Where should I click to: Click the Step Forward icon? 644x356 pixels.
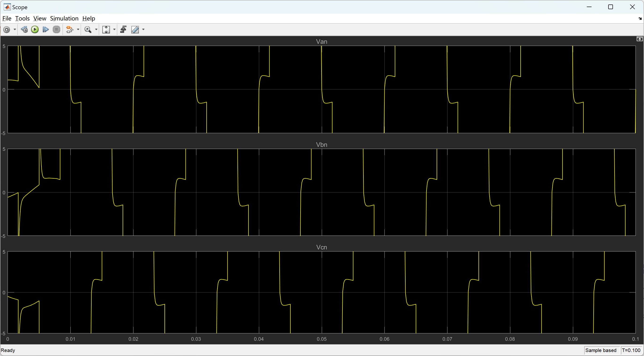click(x=45, y=30)
